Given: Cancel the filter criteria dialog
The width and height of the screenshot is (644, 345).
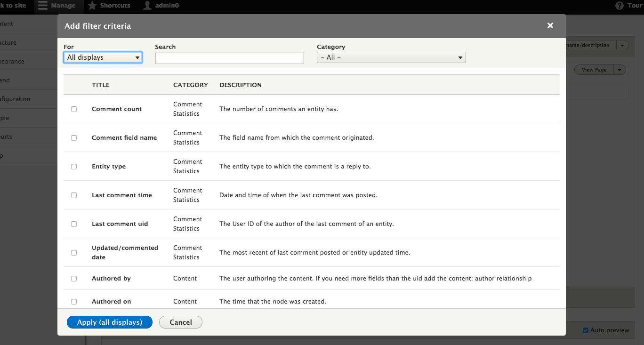Looking at the screenshot, I should tap(181, 322).
